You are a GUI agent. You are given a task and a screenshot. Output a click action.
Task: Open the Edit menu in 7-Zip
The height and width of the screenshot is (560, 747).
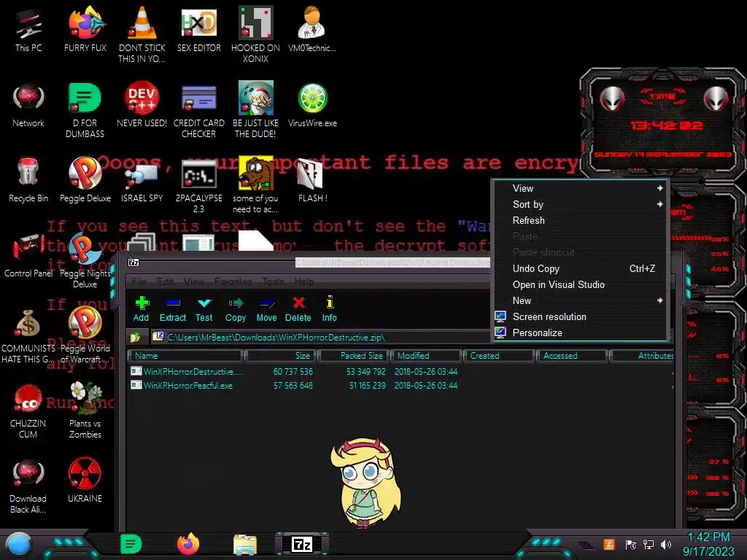[x=165, y=281]
